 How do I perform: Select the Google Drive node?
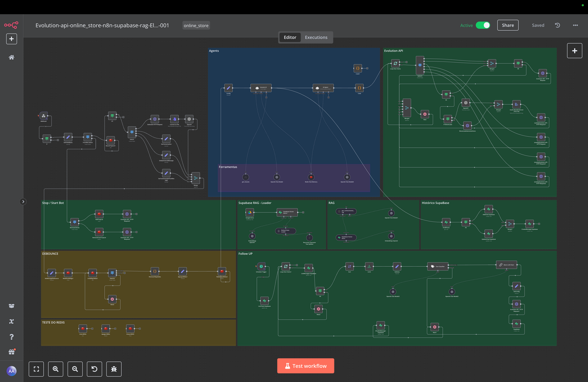point(249,212)
